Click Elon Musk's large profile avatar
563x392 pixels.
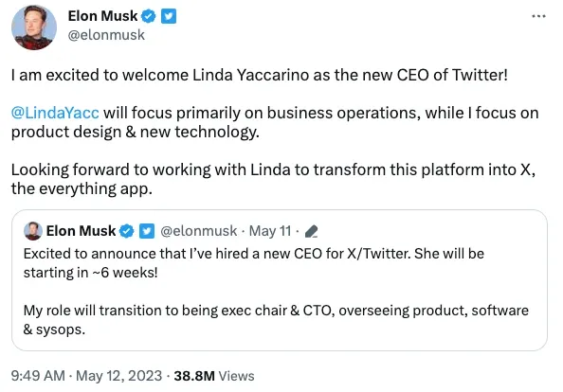point(34,27)
